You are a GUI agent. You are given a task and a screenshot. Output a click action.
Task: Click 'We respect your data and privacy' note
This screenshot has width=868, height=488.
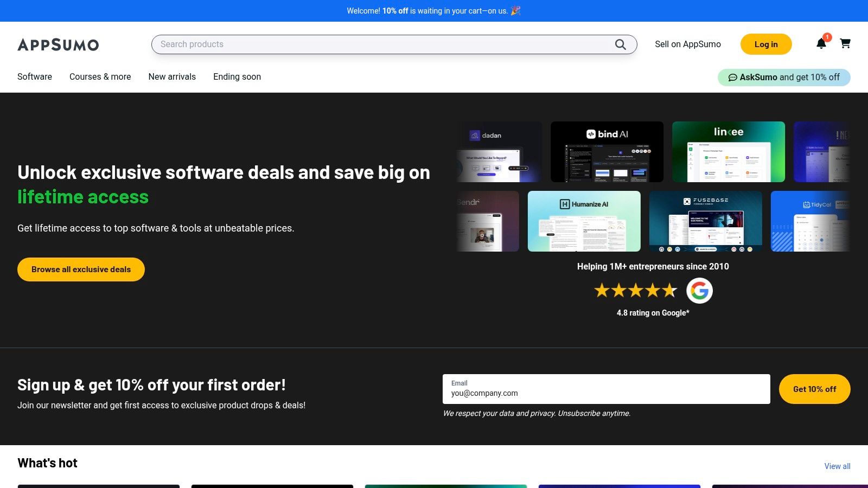(x=537, y=413)
